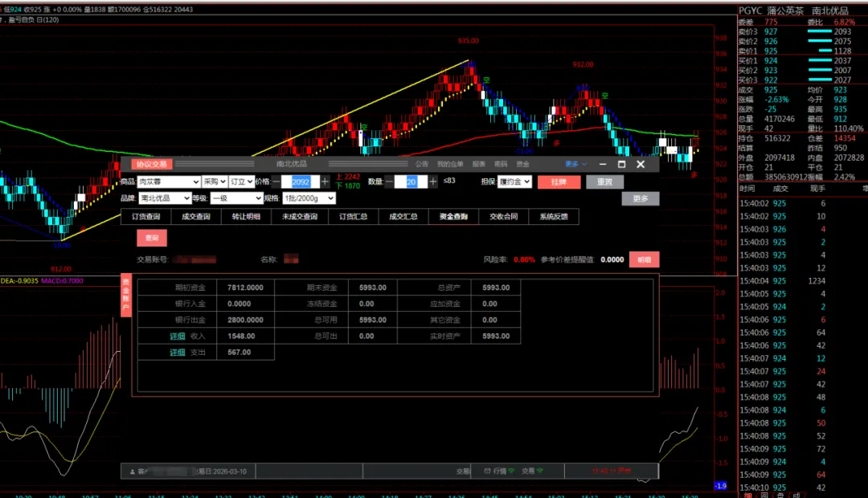Open the 我的仓单 menu item
The height and width of the screenshot is (498, 868).
(x=450, y=164)
